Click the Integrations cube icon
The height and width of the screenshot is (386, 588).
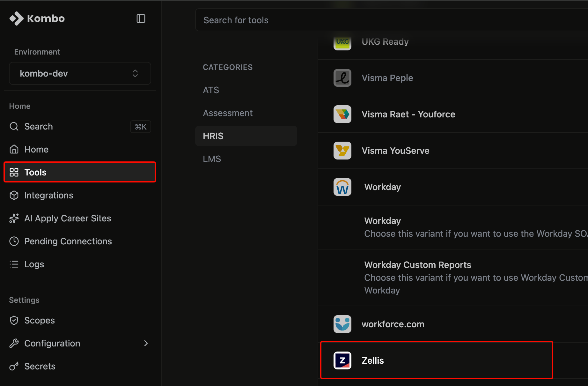point(14,195)
